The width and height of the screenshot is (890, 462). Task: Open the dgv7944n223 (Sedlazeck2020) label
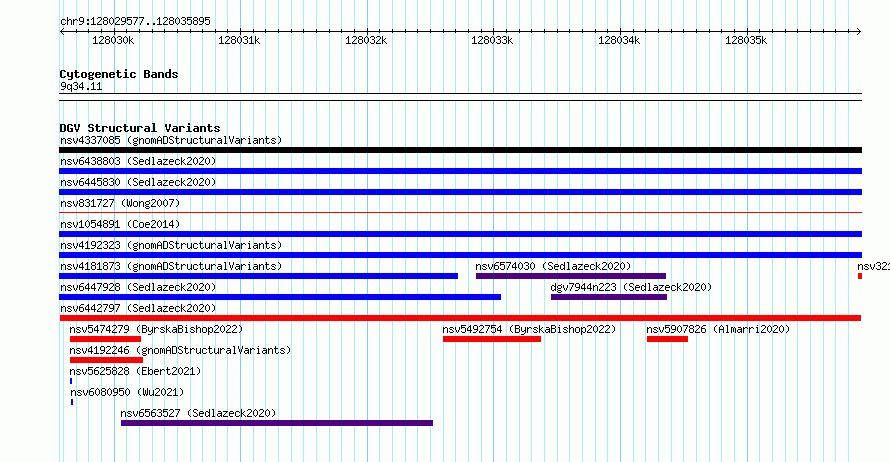pos(631,287)
